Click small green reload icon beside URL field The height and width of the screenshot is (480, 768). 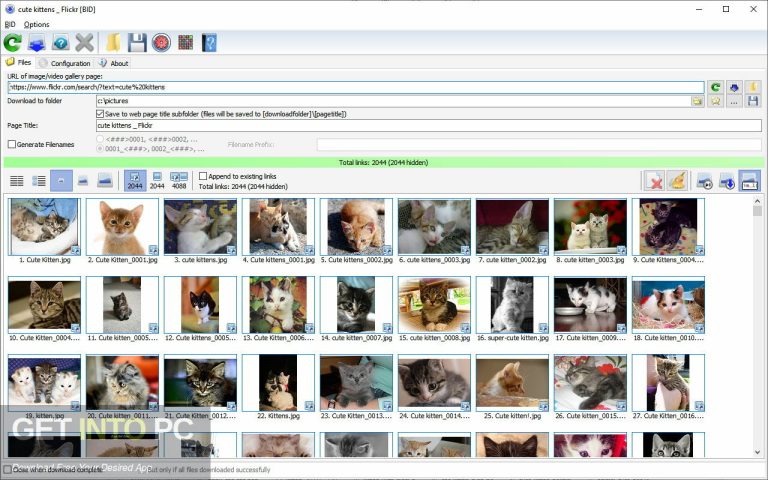(x=716, y=87)
